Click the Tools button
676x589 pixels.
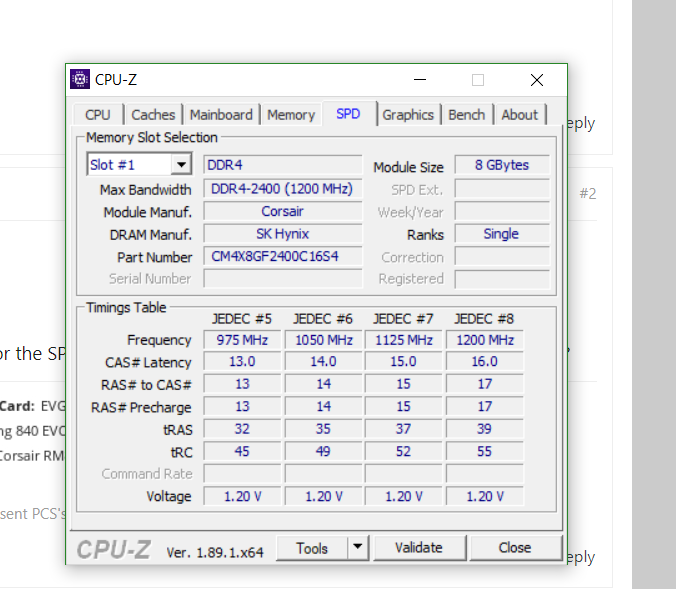pos(312,548)
